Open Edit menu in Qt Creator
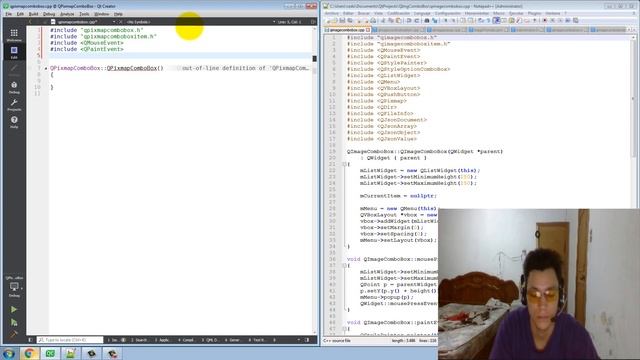The width and height of the screenshot is (640, 360). coord(20,14)
